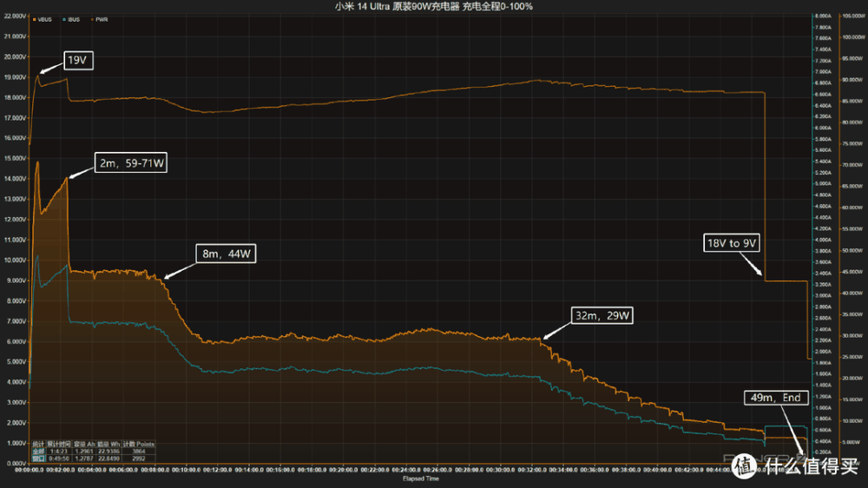Toggle the PWR series in the legend

(x=101, y=19)
